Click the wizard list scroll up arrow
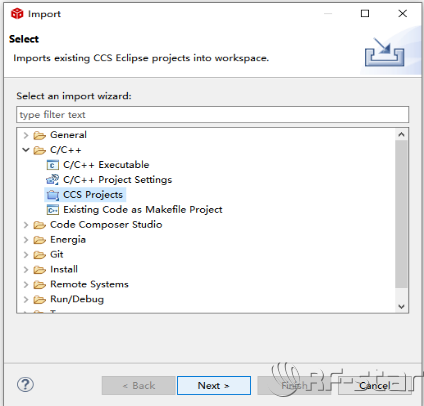Screen dimensions: 424x406 point(401,135)
